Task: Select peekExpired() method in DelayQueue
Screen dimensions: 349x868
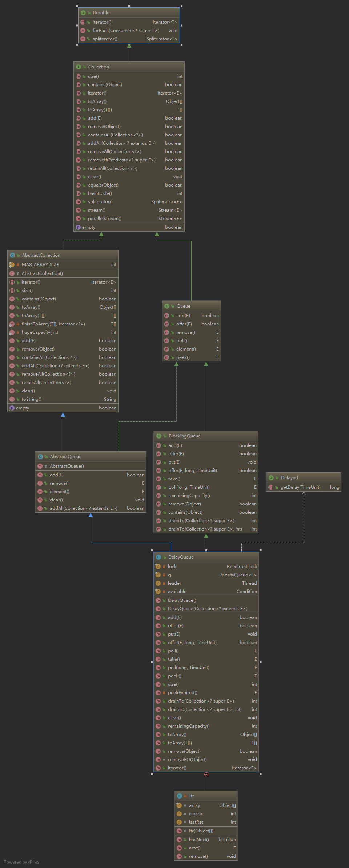Action: [182, 693]
